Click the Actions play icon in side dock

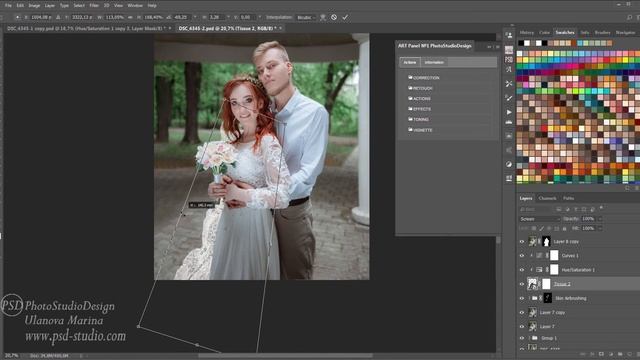[509, 112]
